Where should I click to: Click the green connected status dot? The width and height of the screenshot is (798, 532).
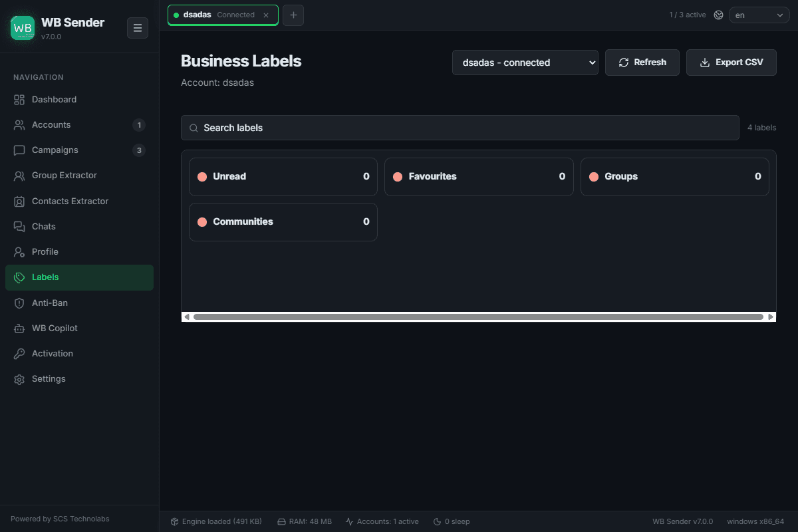tap(176, 15)
